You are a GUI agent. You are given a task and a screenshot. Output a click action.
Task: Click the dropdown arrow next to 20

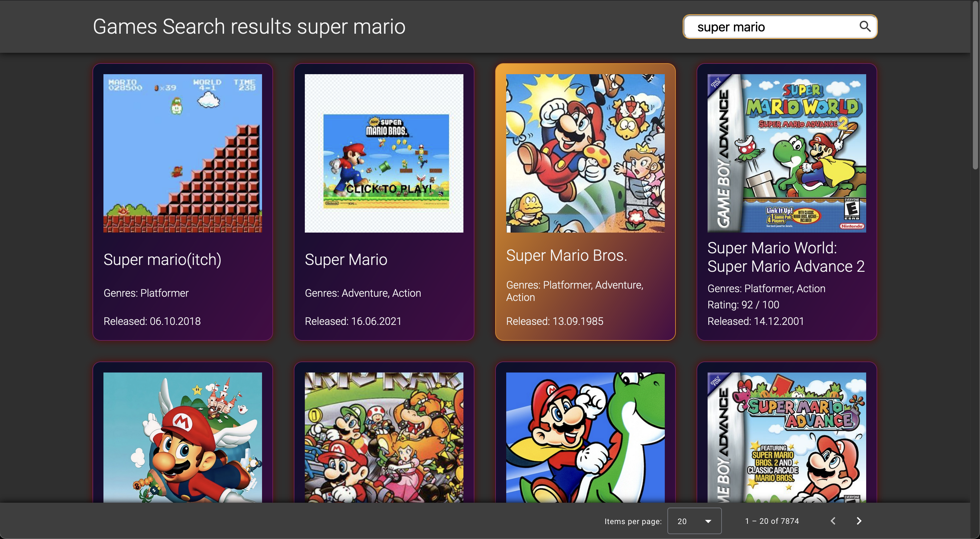708,521
